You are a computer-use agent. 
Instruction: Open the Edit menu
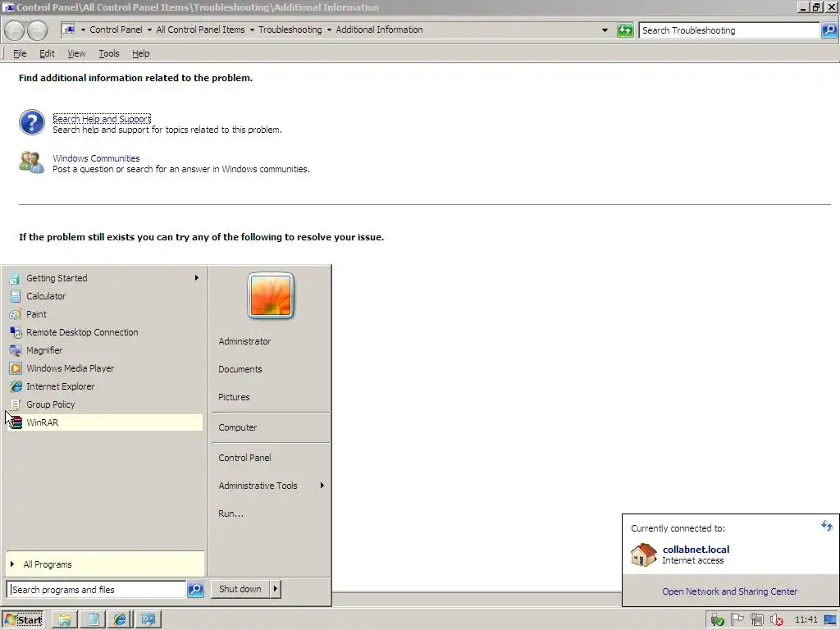(x=47, y=53)
